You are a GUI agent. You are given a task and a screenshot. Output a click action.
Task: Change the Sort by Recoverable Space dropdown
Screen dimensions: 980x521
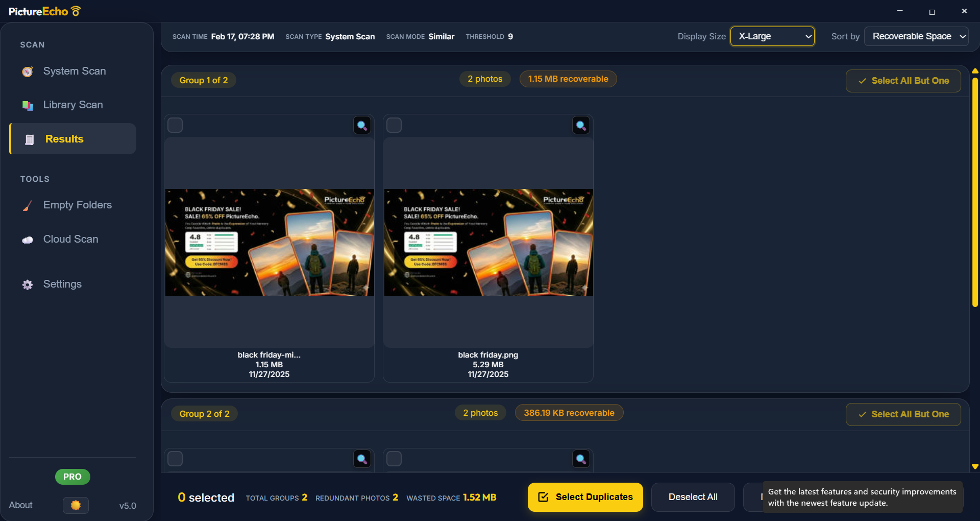(916, 36)
